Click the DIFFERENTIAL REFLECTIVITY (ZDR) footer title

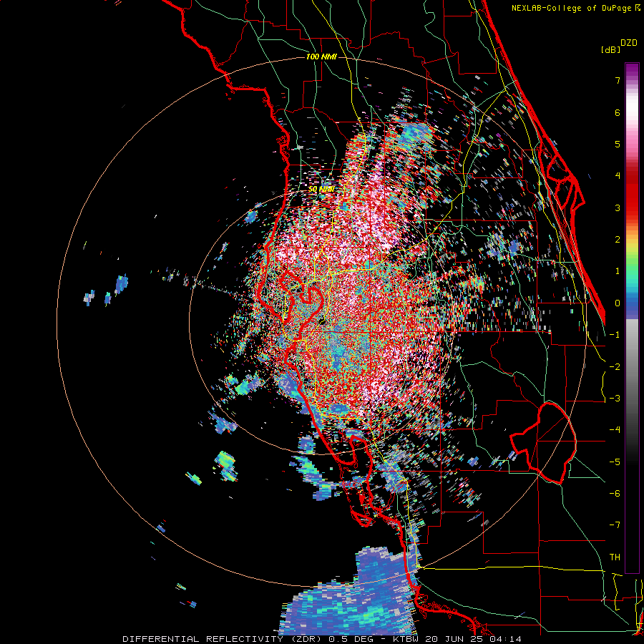pyautogui.click(x=223, y=639)
